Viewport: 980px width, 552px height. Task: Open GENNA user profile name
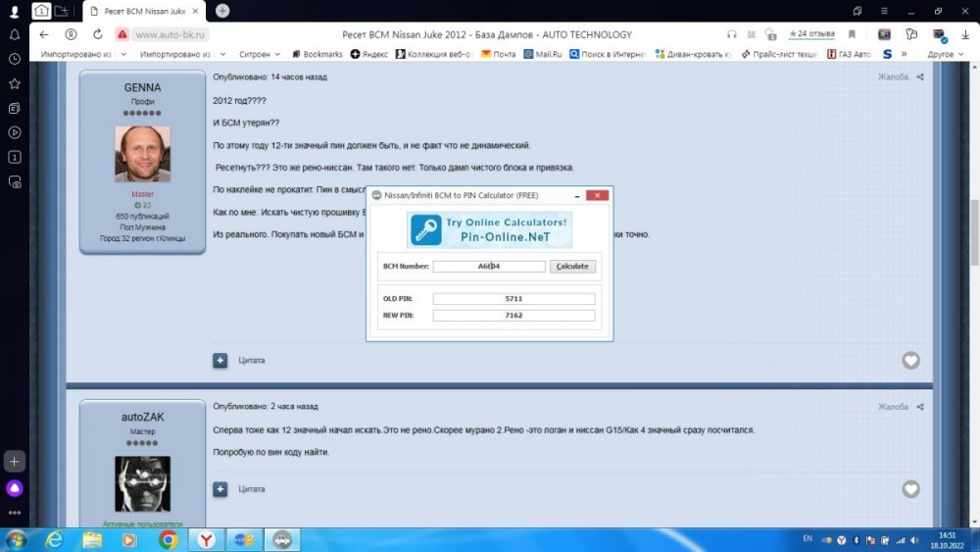coord(142,87)
